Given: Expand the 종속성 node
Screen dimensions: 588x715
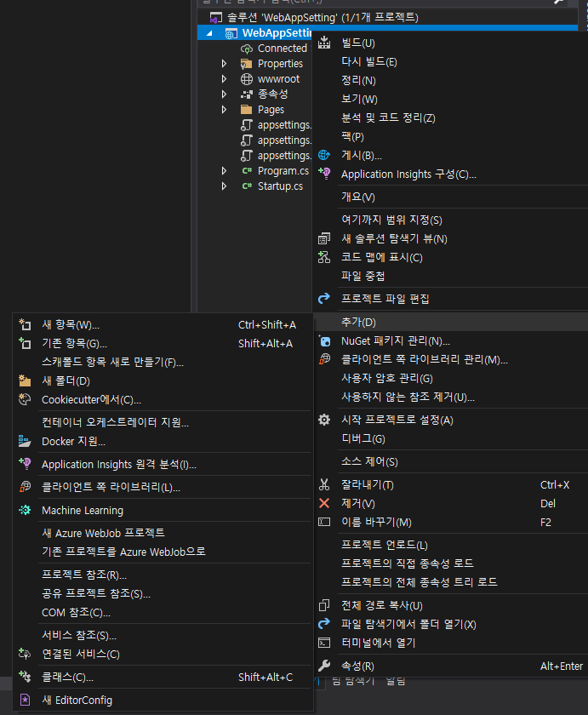Looking at the screenshot, I should pos(224,94).
